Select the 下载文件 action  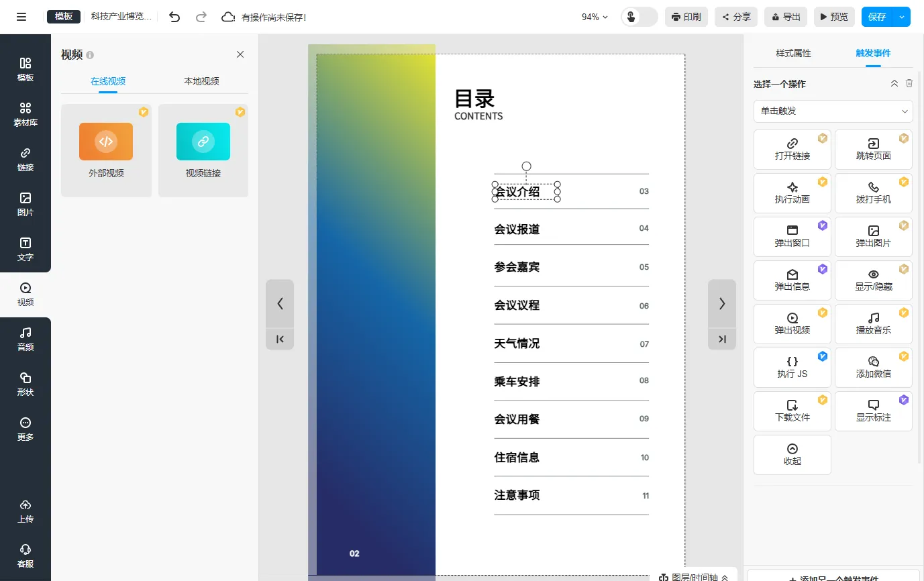[792, 411]
